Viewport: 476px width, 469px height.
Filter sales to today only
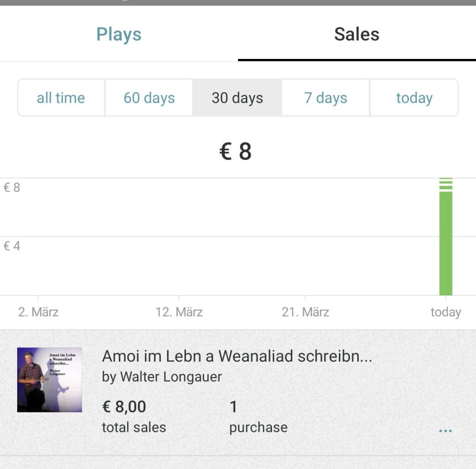[x=414, y=98]
